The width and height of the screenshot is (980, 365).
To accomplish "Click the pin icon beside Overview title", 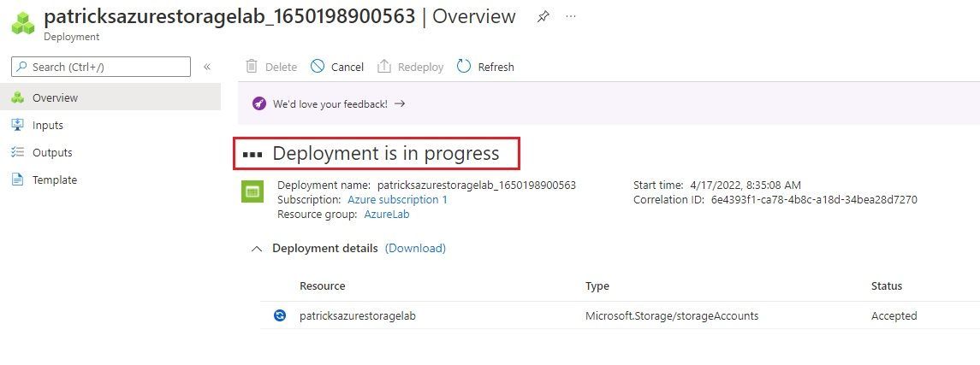I will point(543,17).
